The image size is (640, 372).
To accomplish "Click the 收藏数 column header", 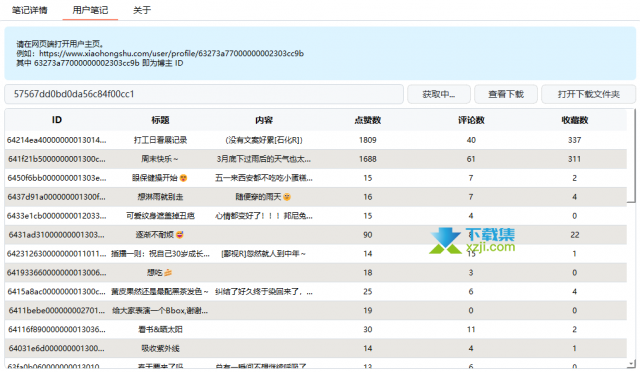I will coord(574,120).
